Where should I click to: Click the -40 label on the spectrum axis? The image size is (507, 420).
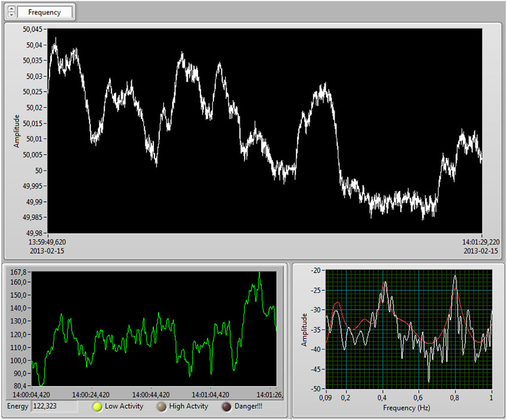point(316,350)
